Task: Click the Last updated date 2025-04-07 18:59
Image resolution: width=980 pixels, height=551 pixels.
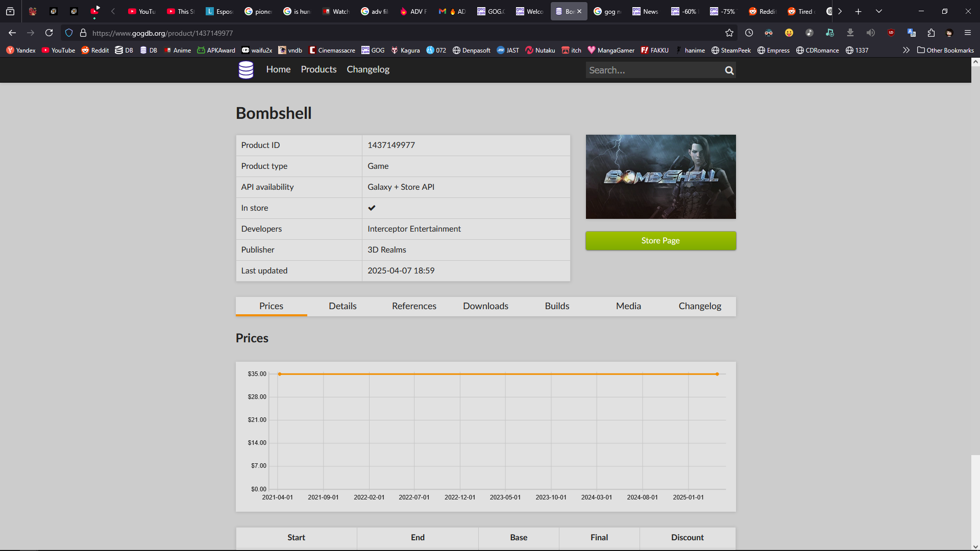Action: click(401, 271)
